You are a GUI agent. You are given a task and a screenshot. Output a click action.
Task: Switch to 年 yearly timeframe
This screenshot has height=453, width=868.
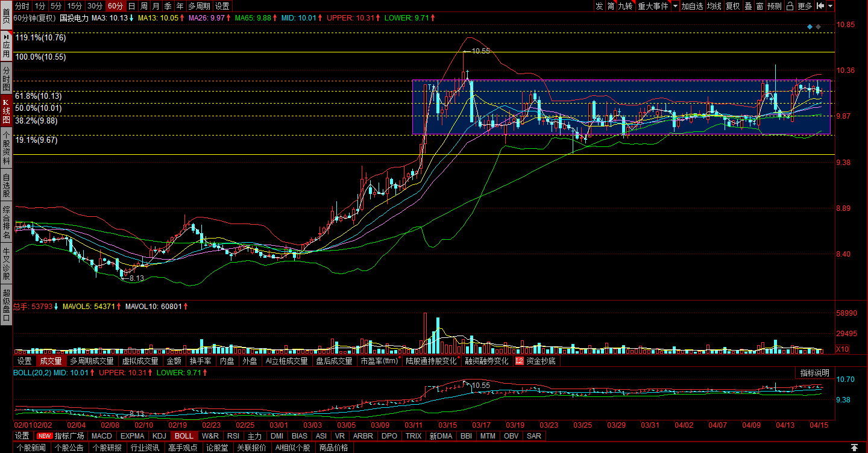(180, 6)
